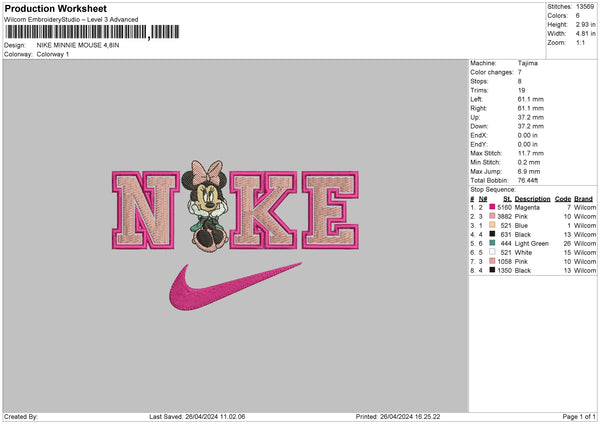Click stitch count '3882' in row 2
This screenshot has width=600, height=424.
504,217
